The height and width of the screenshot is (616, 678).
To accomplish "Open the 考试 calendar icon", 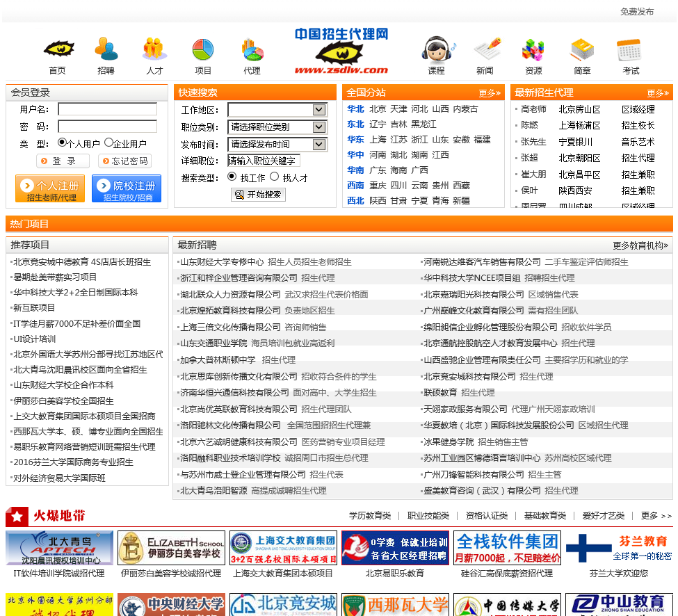I will point(630,50).
